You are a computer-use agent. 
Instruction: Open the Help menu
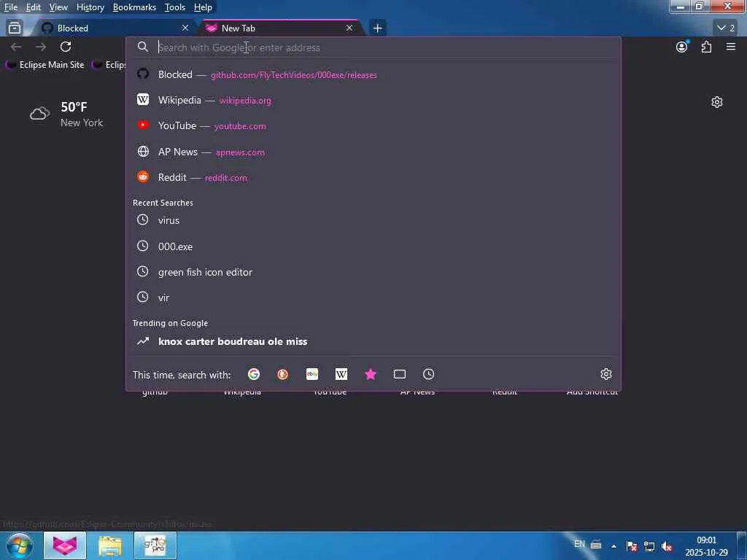pos(203,7)
